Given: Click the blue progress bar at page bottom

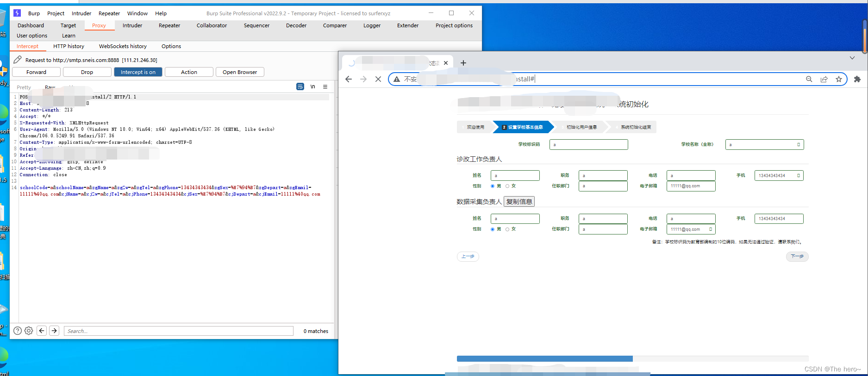Looking at the screenshot, I should [544, 359].
